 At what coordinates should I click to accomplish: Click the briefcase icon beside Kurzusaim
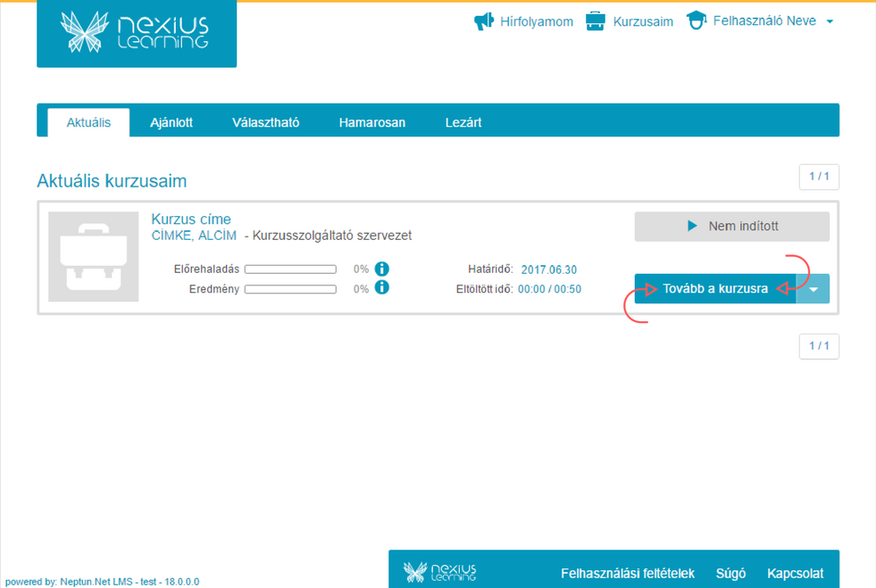click(596, 21)
